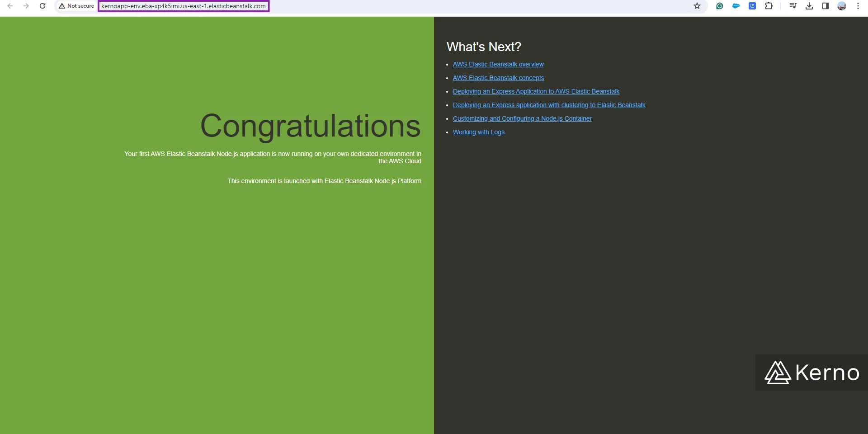Click the 'Your first AWS Elastic Beanstalk Node.js application' paragraph
This screenshot has width=868, height=434.
point(273,157)
